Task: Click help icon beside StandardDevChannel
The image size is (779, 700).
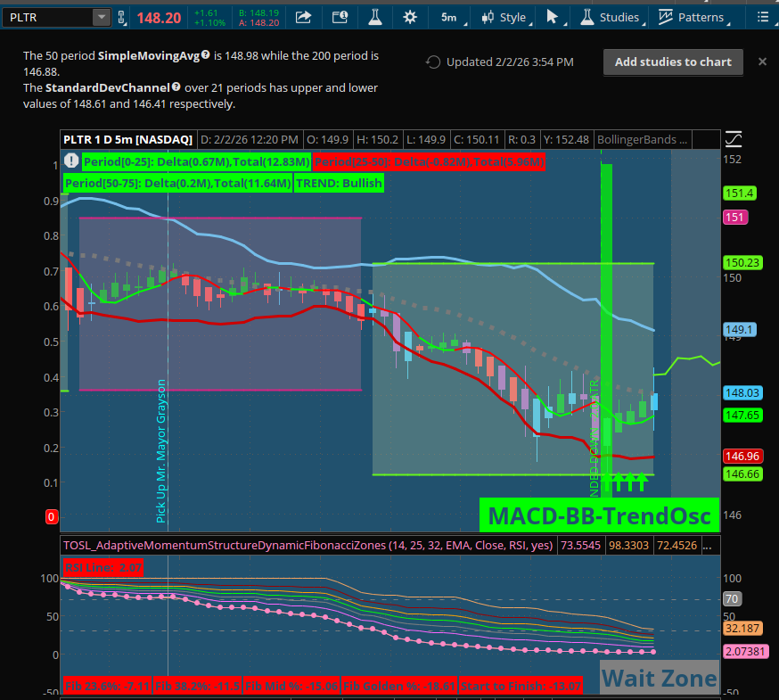Action: click(176, 87)
